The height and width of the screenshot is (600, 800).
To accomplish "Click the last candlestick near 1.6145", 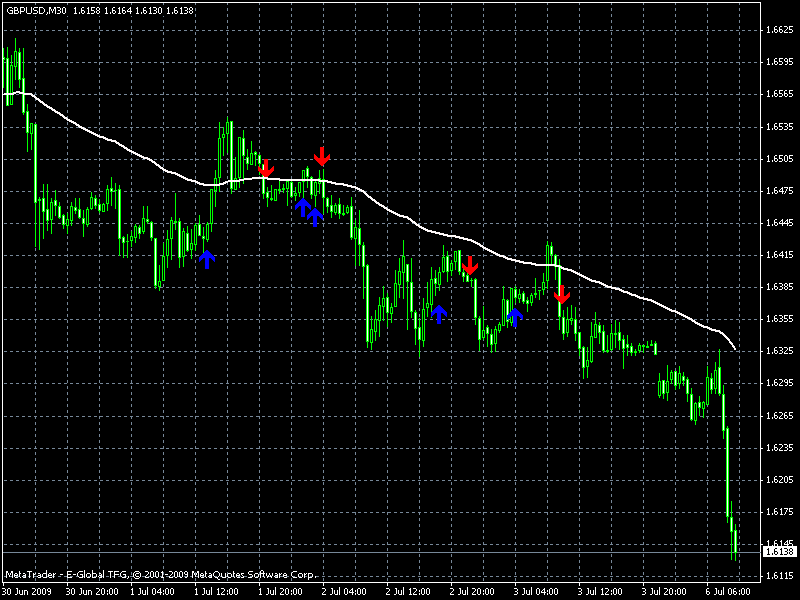I will 735,545.
